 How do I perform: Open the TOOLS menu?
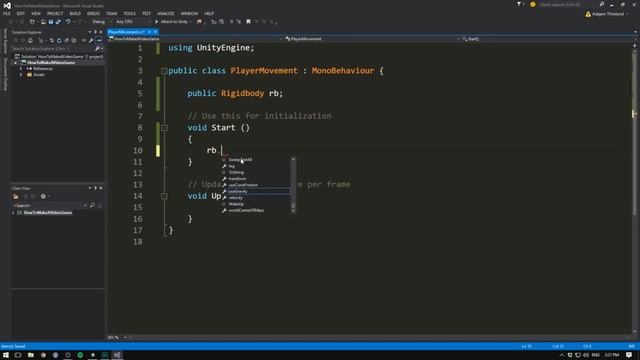[129, 13]
